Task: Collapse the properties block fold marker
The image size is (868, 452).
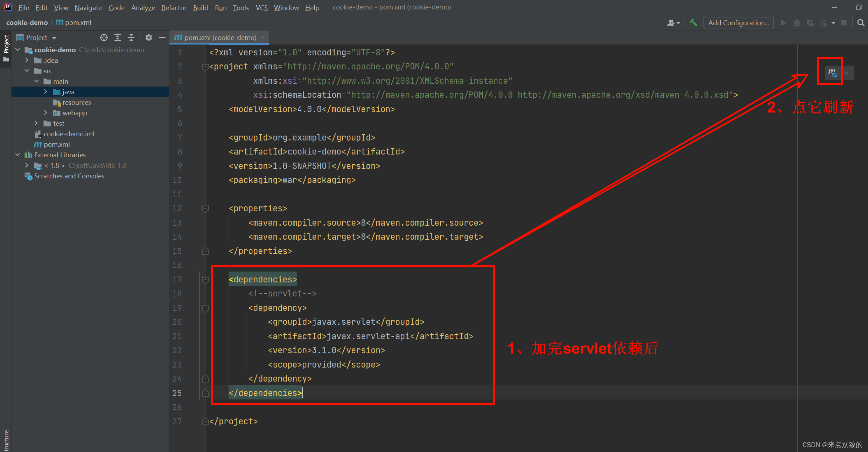Action: click(205, 208)
